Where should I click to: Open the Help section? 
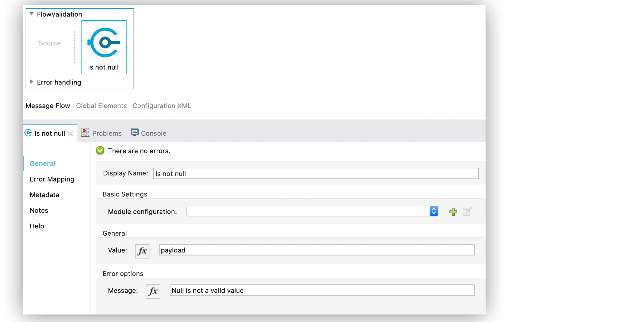click(x=37, y=226)
